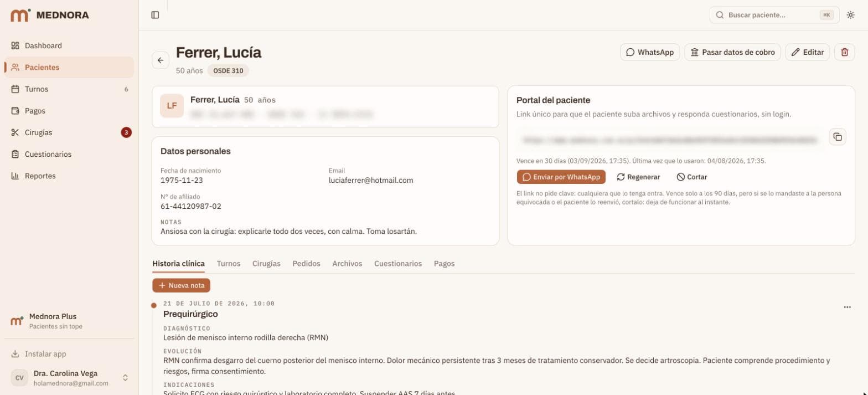Click the Mednora logo in sidebar
Viewport: 868px width, 395px height.
tap(50, 15)
